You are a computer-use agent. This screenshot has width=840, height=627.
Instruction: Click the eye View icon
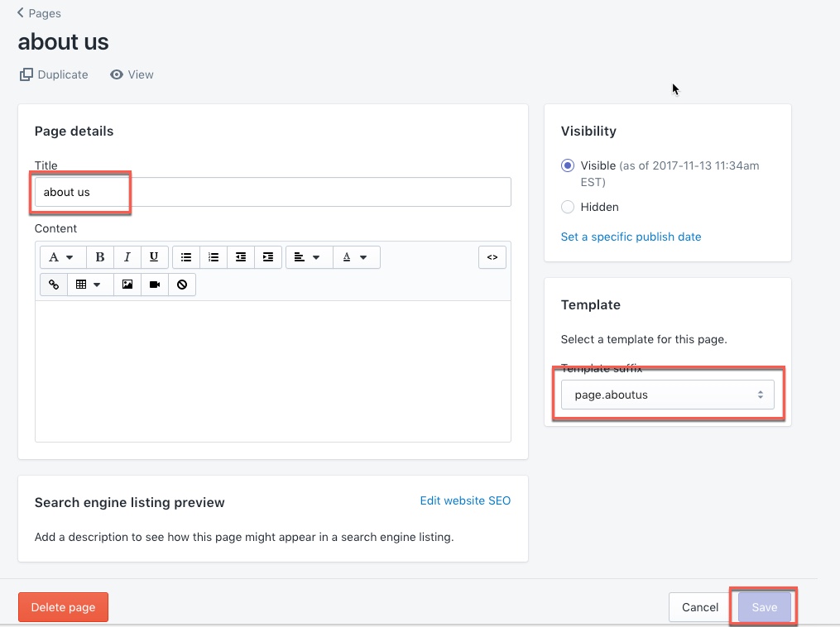click(116, 74)
